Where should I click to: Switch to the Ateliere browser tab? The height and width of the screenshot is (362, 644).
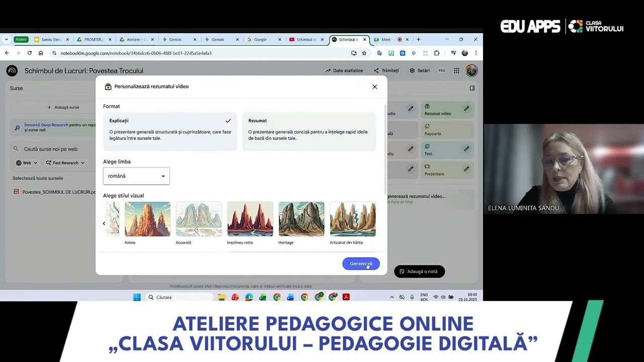136,40
